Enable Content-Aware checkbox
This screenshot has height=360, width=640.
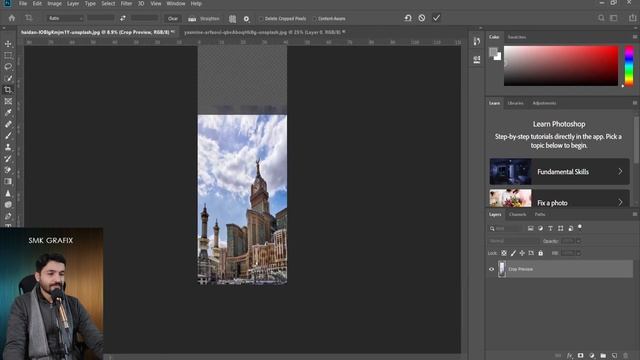(314, 19)
